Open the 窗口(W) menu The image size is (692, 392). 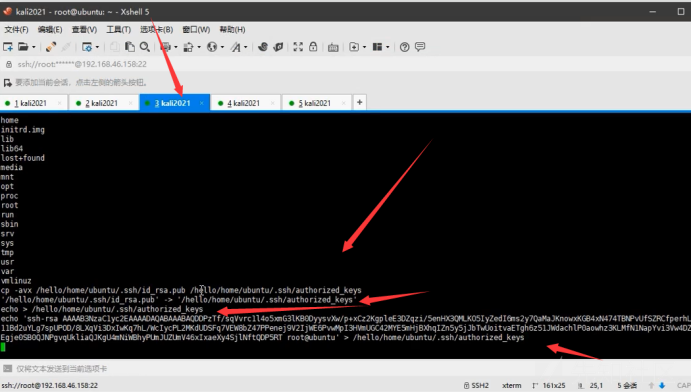click(196, 30)
